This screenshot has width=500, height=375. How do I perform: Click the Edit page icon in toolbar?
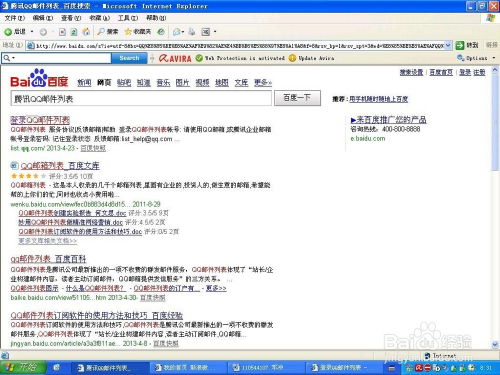pyautogui.click(x=206, y=32)
